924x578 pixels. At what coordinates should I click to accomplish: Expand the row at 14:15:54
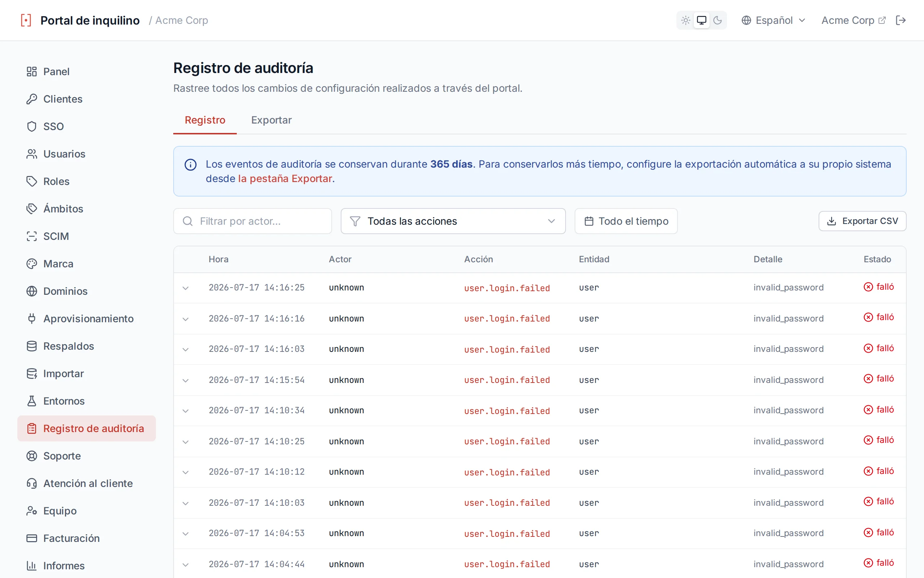coord(186,381)
